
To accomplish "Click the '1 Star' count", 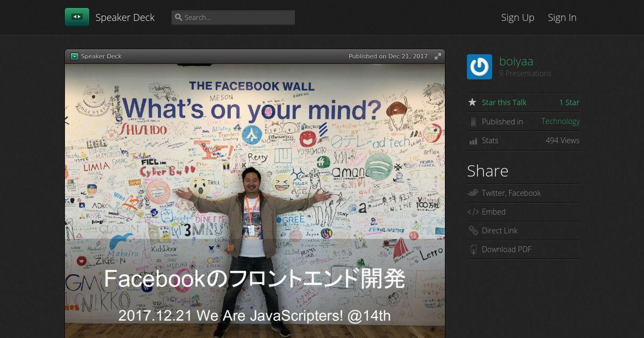I will tap(569, 102).
